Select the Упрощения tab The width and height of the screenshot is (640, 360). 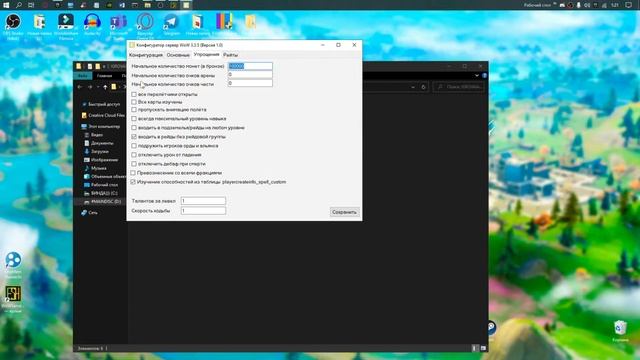[207, 54]
